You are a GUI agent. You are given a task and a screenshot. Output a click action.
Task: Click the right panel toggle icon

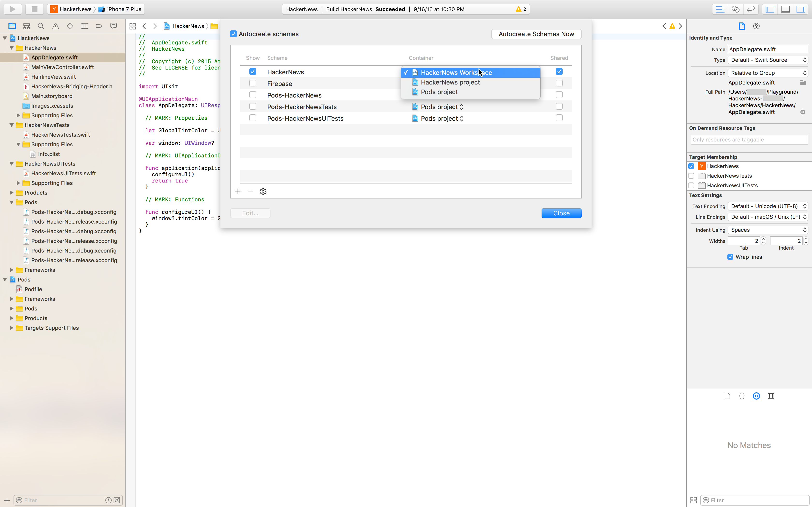pos(801,9)
